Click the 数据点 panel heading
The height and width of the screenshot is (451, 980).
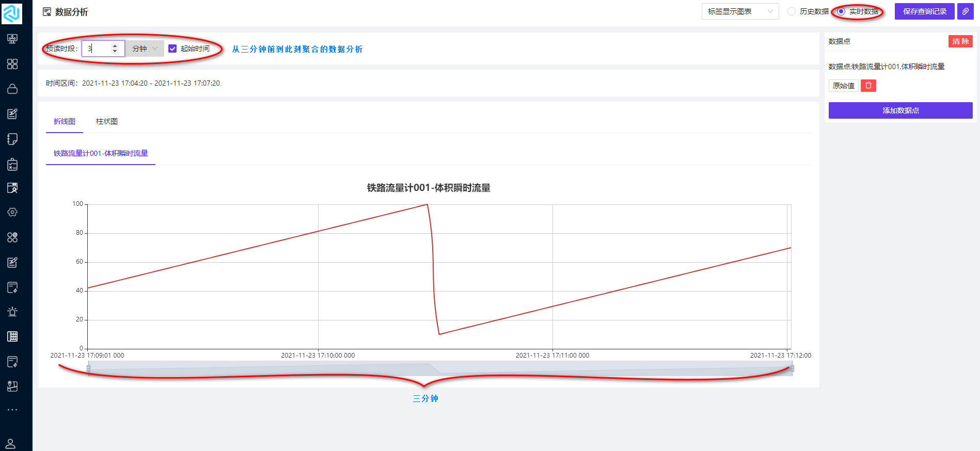[840, 41]
